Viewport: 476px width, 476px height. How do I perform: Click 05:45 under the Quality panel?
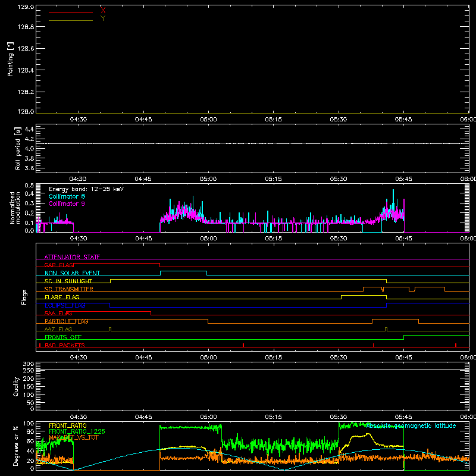point(404,417)
